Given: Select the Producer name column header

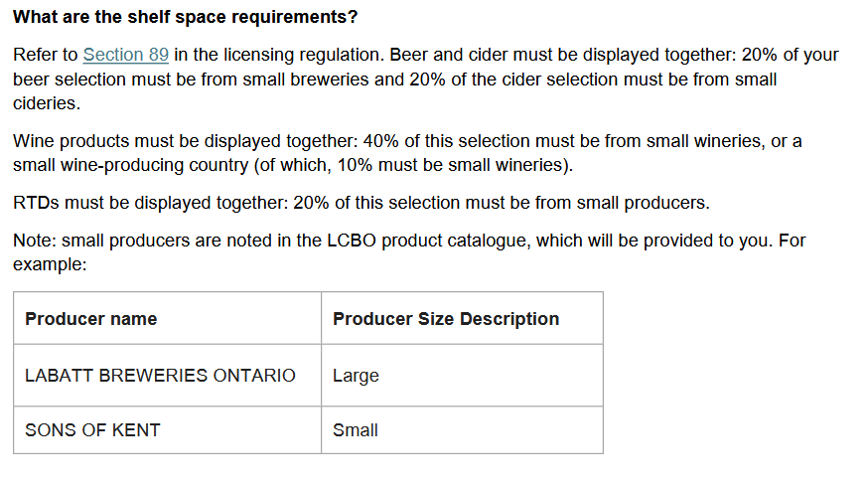Looking at the screenshot, I should pos(90,319).
